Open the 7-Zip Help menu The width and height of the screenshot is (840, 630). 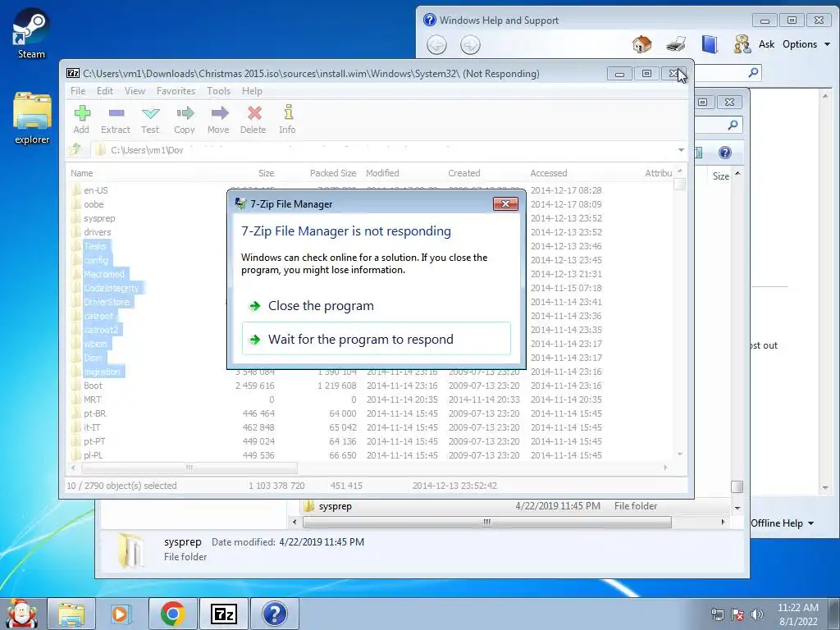[252, 91]
